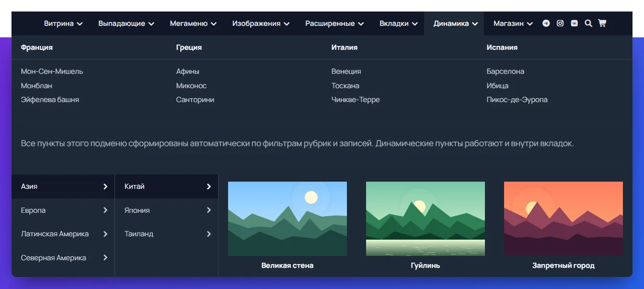Click the arrow next to Азия
Screen dimensions: 644x289
[x=105, y=186]
